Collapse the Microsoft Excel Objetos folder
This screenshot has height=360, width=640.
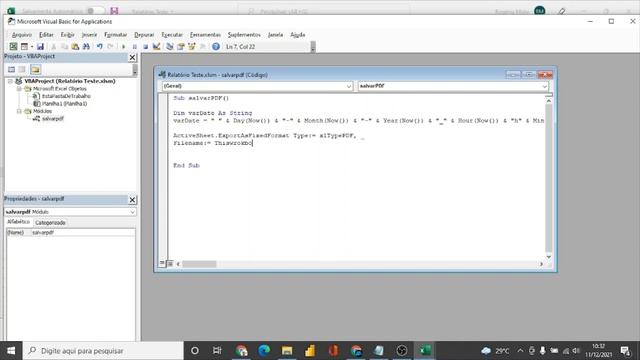pyautogui.click(x=19, y=89)
